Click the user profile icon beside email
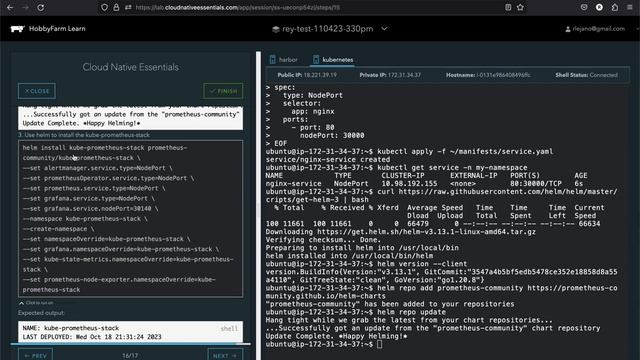This screenshot has width=640, height=360. click(568, 29)
